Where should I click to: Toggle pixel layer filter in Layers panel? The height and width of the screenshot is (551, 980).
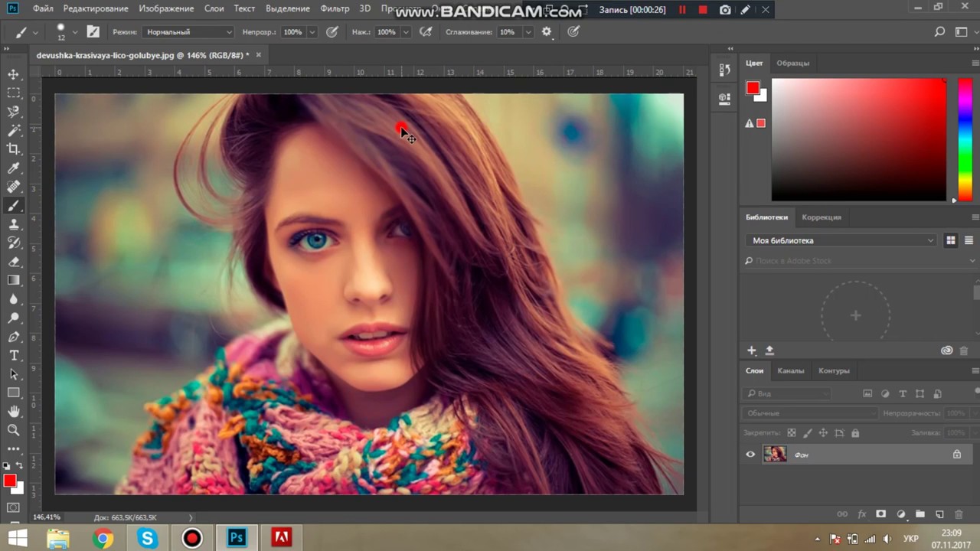click(x=867, y=394)
